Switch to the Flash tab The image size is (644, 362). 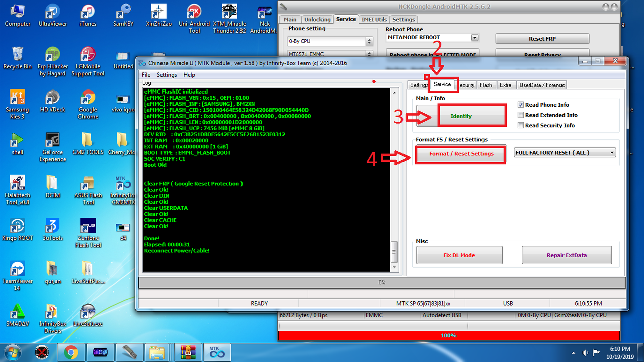pyautogui.click(x=486, y=85)
